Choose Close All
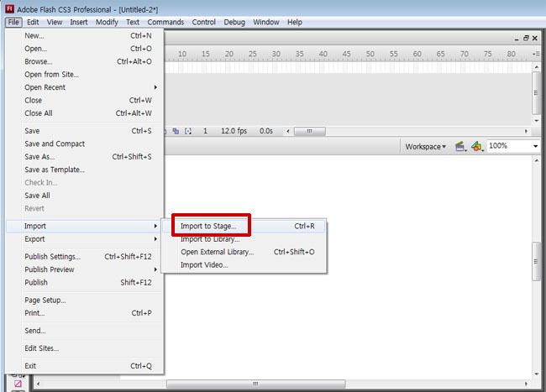The height and width of the screenshot is (392, 546). coord(85,113)
